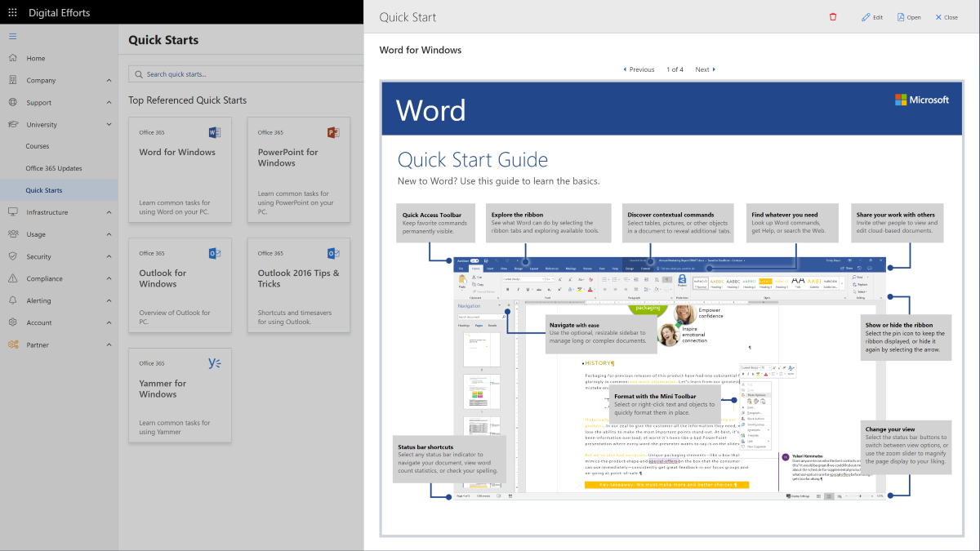Click the Alerting bell icon in the sidebar
The image size is (980, 551).
click(x=12, y=300)
